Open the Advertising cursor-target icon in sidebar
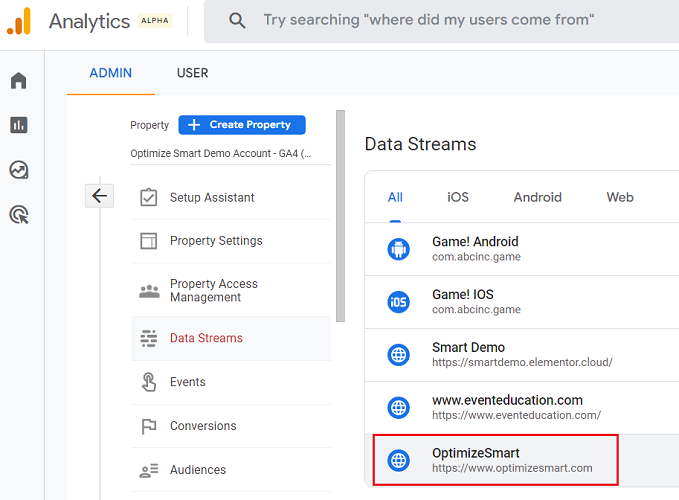 19,215
